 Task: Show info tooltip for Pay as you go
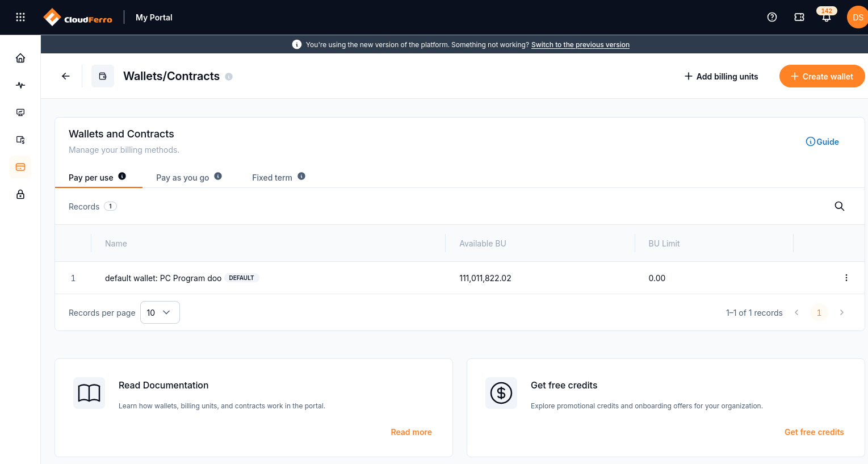pos(218,176)
